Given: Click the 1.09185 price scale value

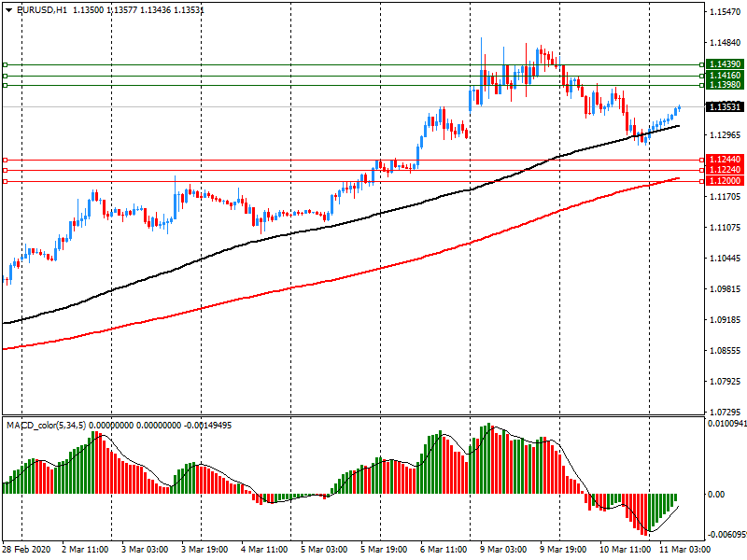Looking at the screenshot, I should tap(726, 320).
